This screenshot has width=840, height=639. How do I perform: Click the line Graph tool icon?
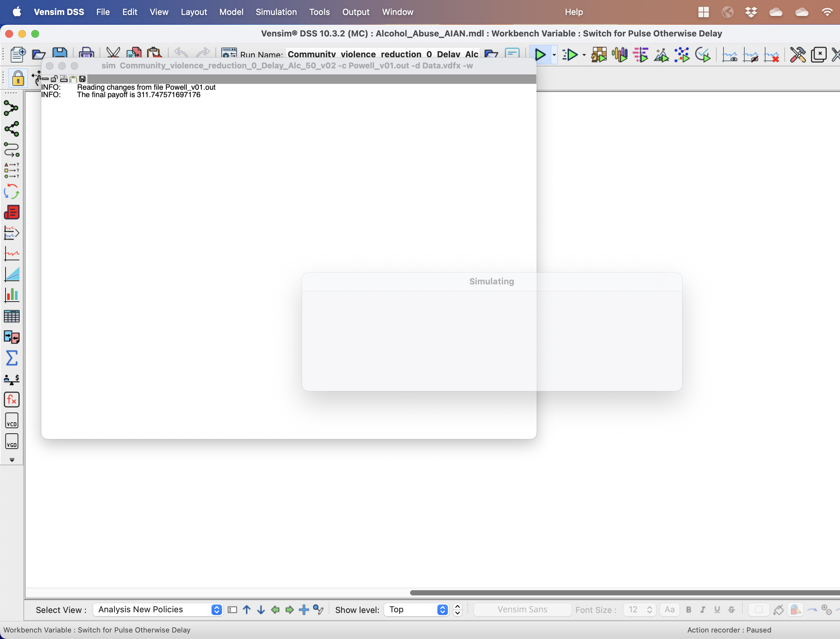pos(11,253)
